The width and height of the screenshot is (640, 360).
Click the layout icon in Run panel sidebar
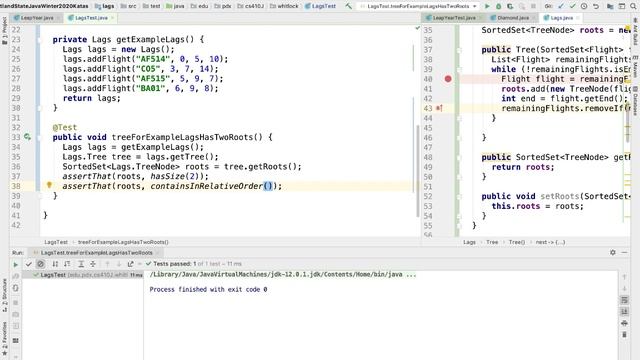click(x=16, y=340)
